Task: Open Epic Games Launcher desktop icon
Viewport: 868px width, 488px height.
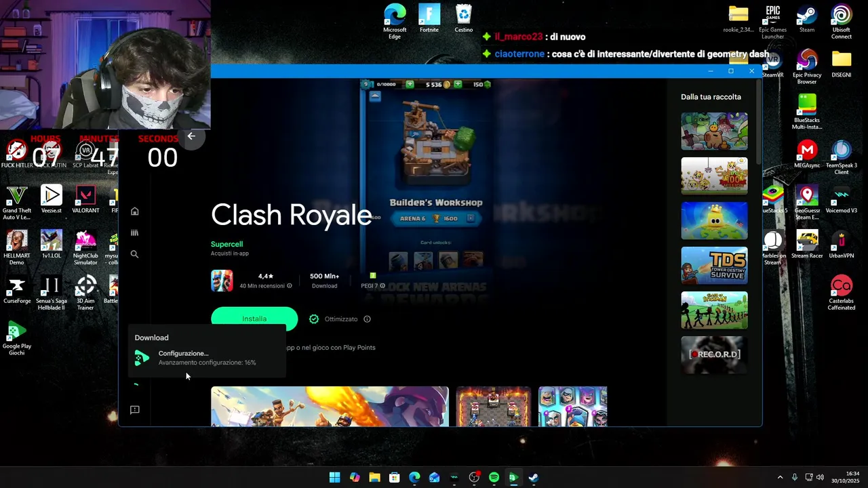Action: [772, 22]
